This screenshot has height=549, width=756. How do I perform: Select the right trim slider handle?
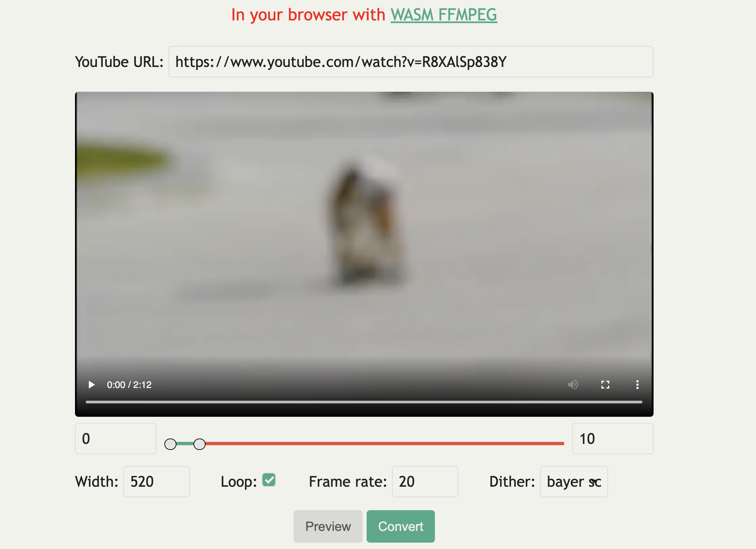pos(200,444)
